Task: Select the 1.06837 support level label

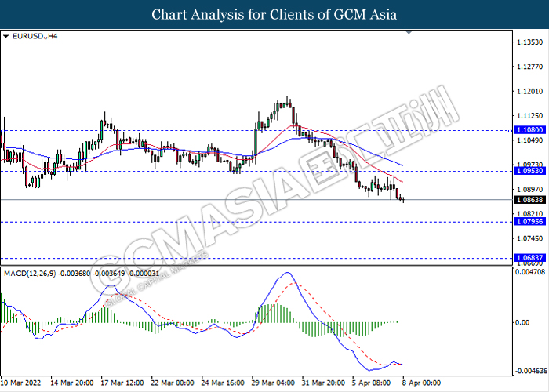Action: coord(529,258)
